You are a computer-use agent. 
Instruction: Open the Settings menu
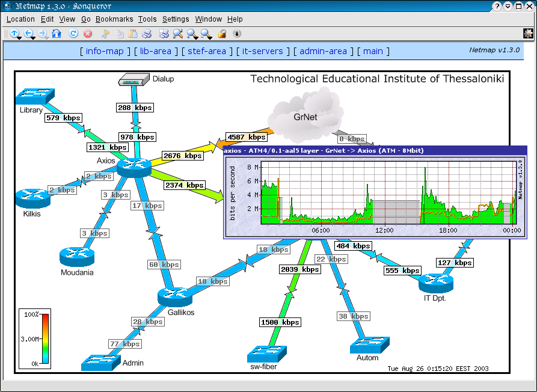point(176,19)
